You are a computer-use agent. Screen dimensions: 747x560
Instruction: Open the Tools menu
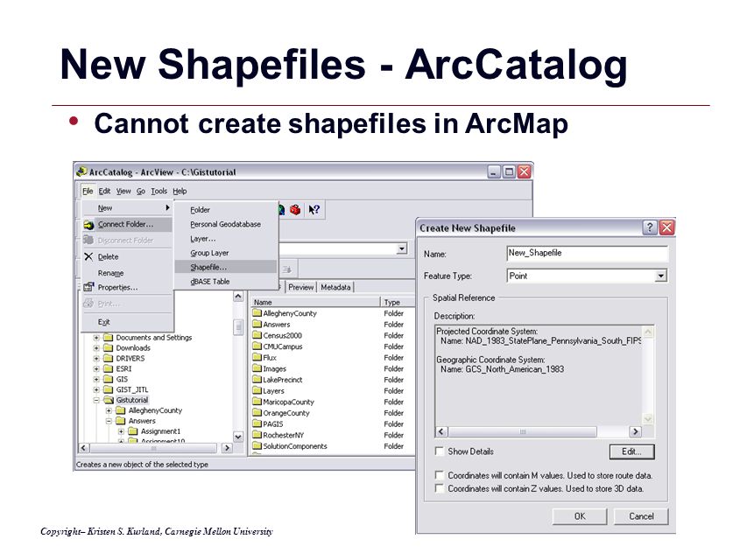pyautogui.click(x=159, y=191)
